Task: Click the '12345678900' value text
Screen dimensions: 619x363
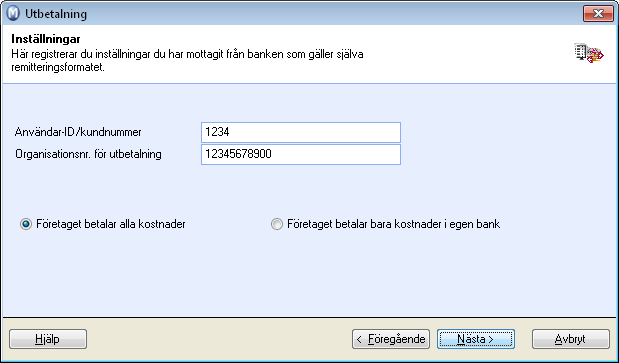Action: tap(238, 154)
